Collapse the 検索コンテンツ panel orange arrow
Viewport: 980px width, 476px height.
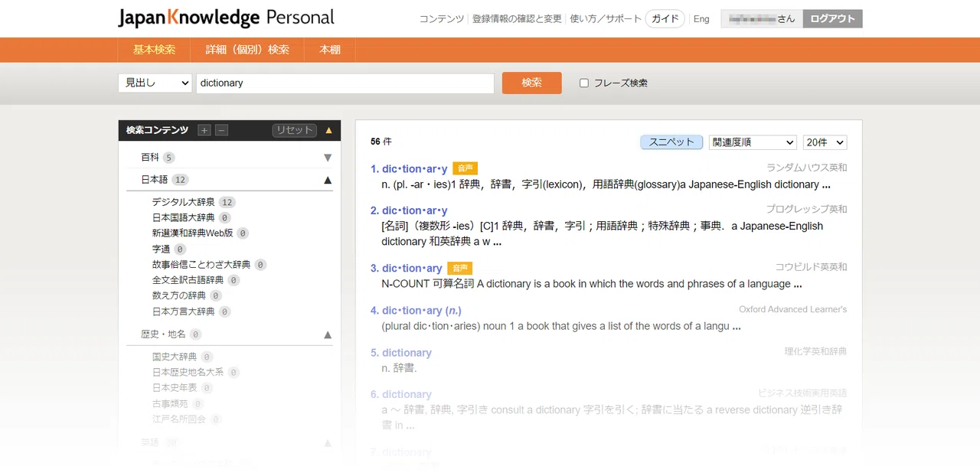(x=329, y=130)
